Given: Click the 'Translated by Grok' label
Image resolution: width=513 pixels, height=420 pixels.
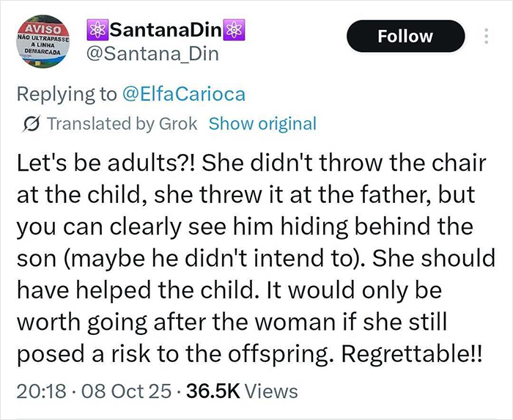Looking at the screenshot, I should click(x=122, y=123).
